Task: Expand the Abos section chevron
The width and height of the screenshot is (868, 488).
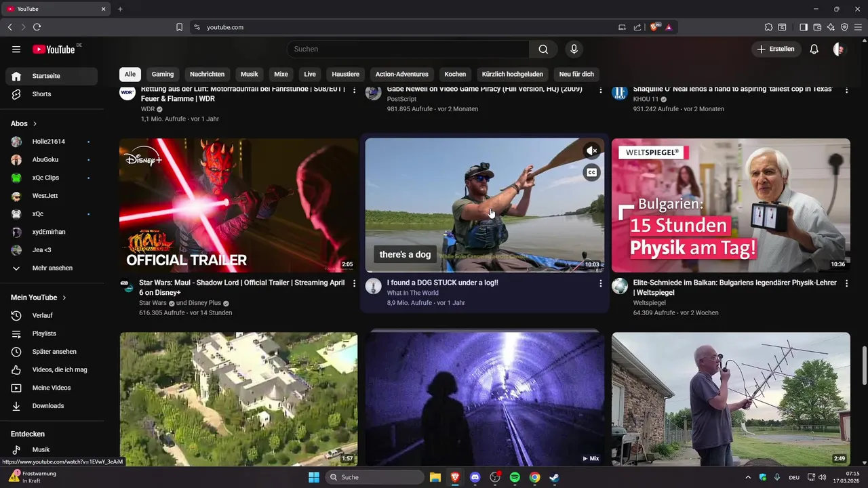Action: coord(35,124)
